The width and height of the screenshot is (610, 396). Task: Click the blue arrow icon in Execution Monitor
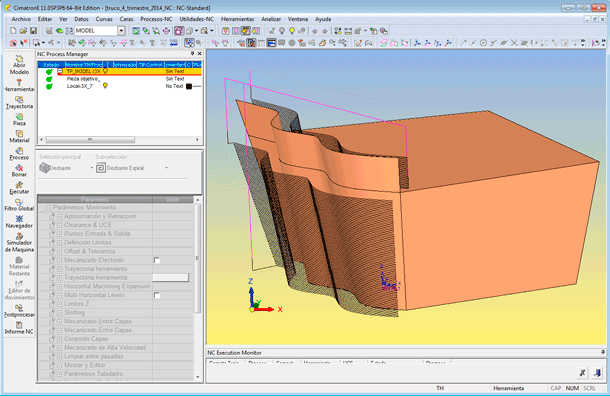tap(598, 373)
